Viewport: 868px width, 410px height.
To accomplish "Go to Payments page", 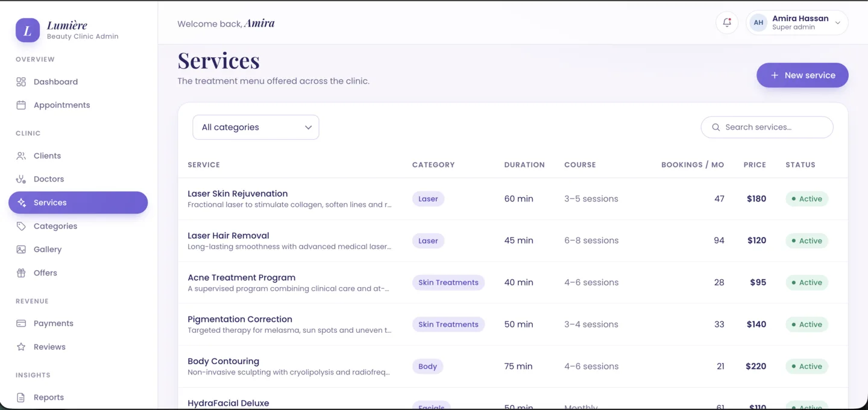I will point(78,323).
